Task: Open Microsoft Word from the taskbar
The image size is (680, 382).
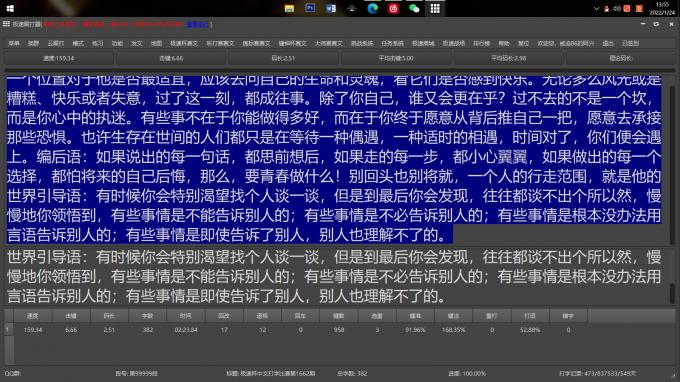Action: (x=331, y=8)
